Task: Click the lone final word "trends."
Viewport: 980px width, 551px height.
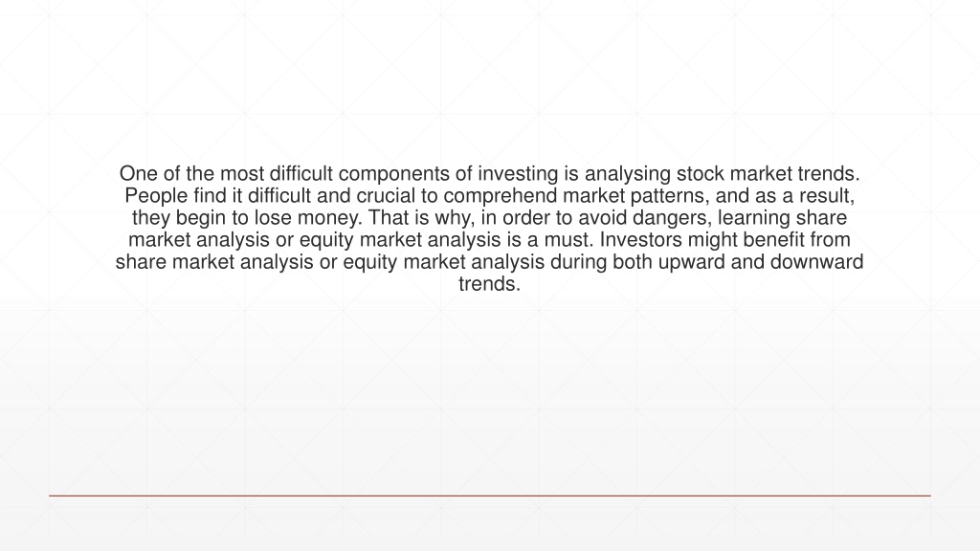Action: pos(489,283)
